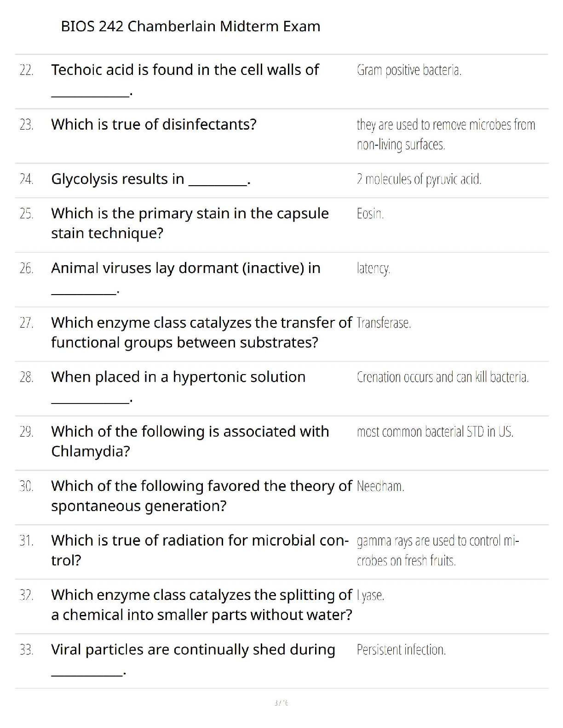Select answer about removing microbes from non-living surfaces

(x=445, y=134)
